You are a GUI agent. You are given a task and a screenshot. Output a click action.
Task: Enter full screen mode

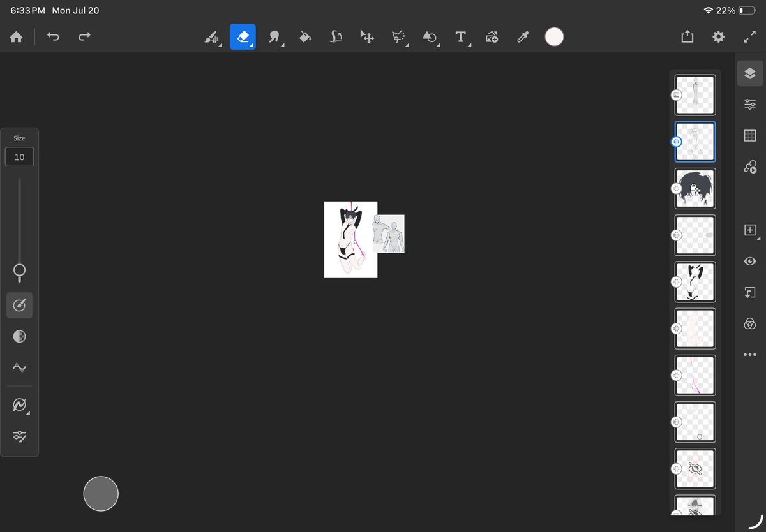pos(750,37)
